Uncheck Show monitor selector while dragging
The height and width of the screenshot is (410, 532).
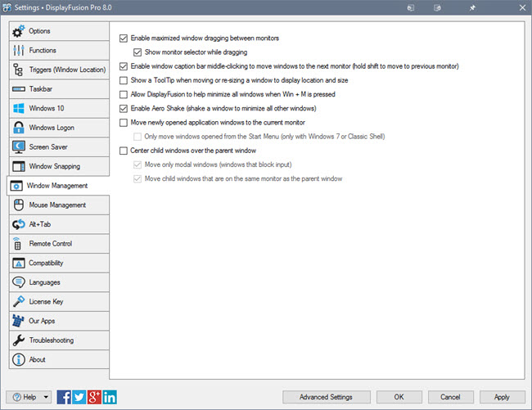coord(138,52)
